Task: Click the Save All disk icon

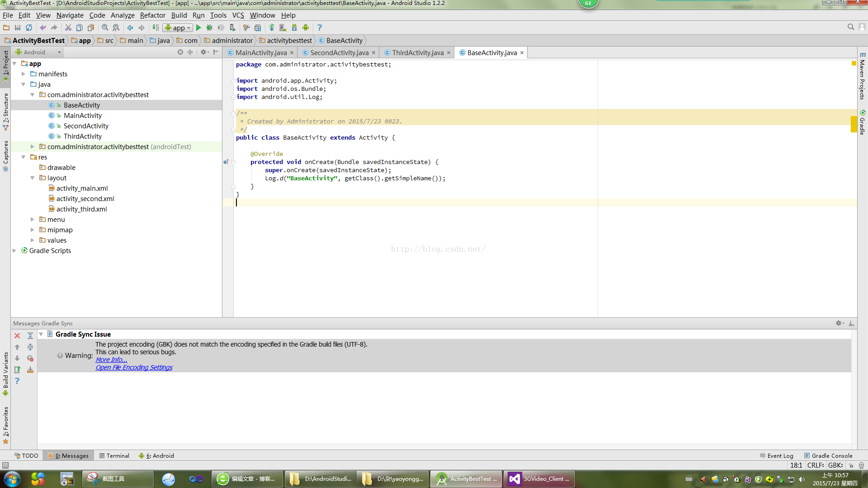Action: (x=18, y=28)
